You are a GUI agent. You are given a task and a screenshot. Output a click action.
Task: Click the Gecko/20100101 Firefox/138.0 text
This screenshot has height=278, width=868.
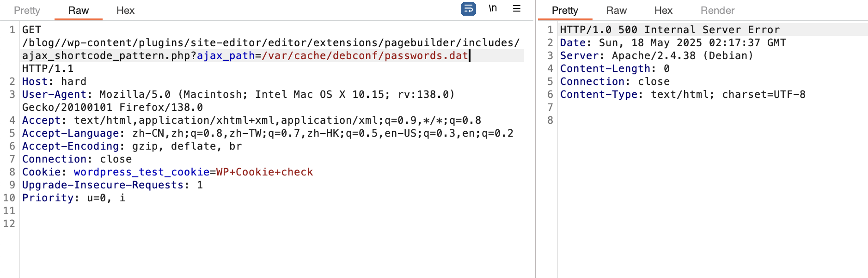pos(113,107)
